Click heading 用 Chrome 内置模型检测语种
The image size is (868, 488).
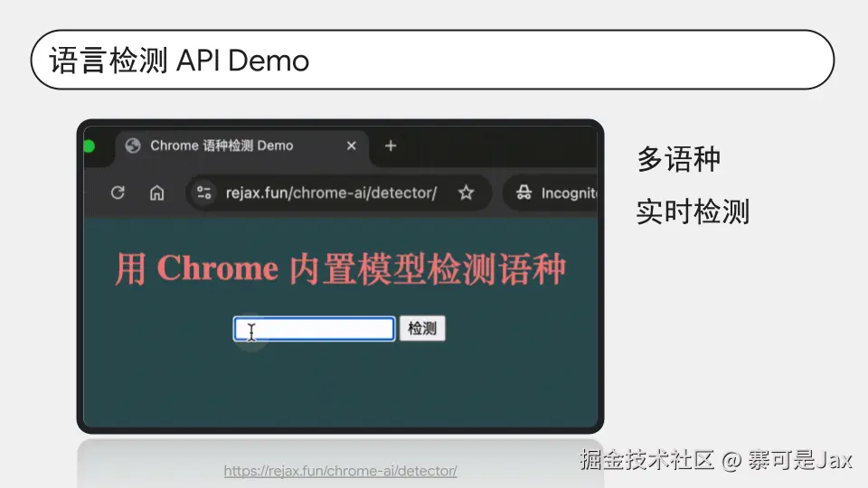click(341, 269)
